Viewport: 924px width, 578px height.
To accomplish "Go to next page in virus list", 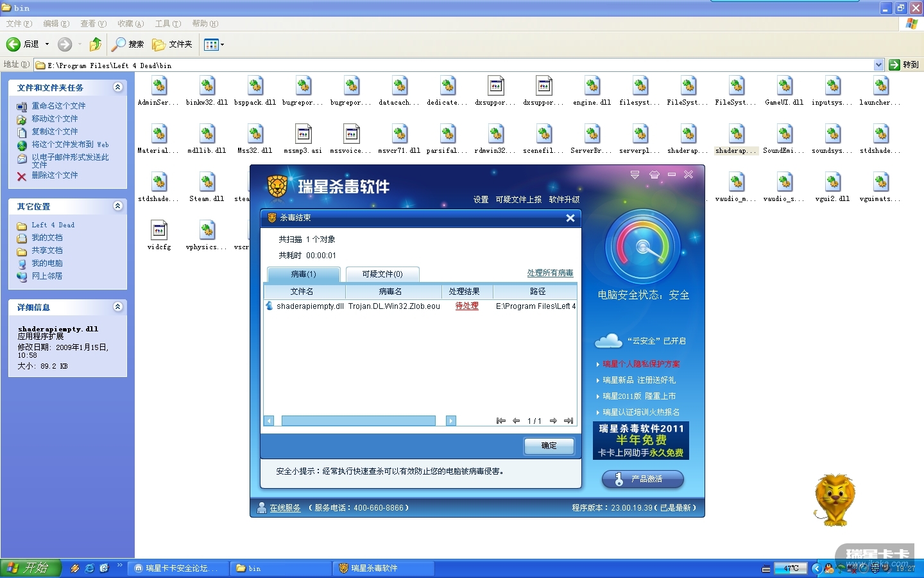I will coord(553,421).
